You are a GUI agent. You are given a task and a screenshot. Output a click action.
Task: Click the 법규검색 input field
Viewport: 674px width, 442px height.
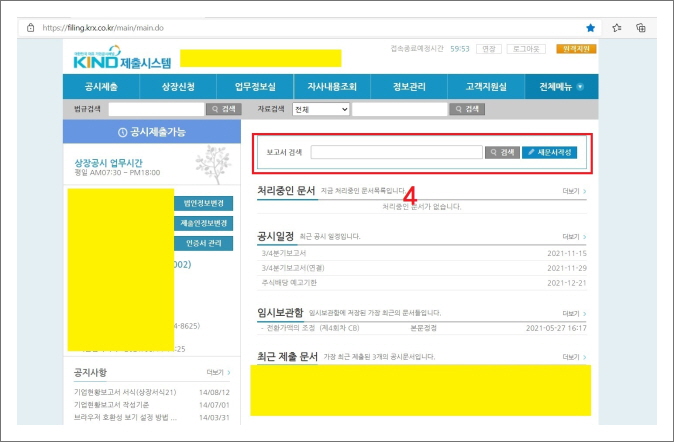pyautogui.click(x=156, y=109)
